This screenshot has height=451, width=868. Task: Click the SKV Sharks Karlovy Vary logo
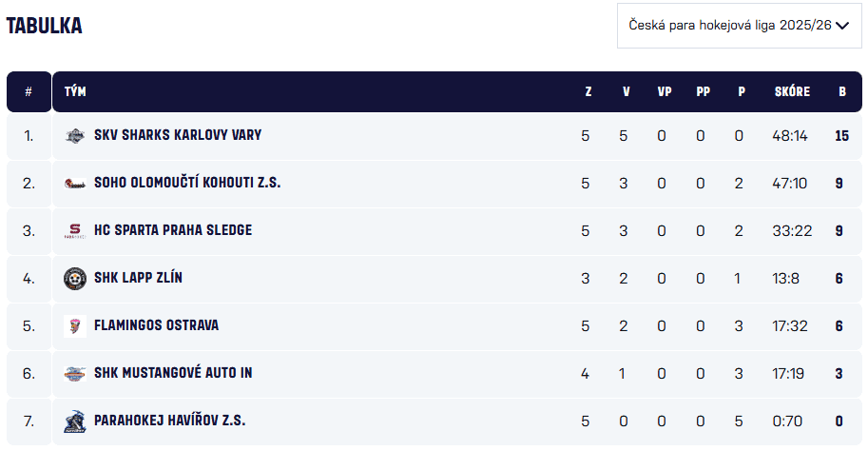[75, 136]
